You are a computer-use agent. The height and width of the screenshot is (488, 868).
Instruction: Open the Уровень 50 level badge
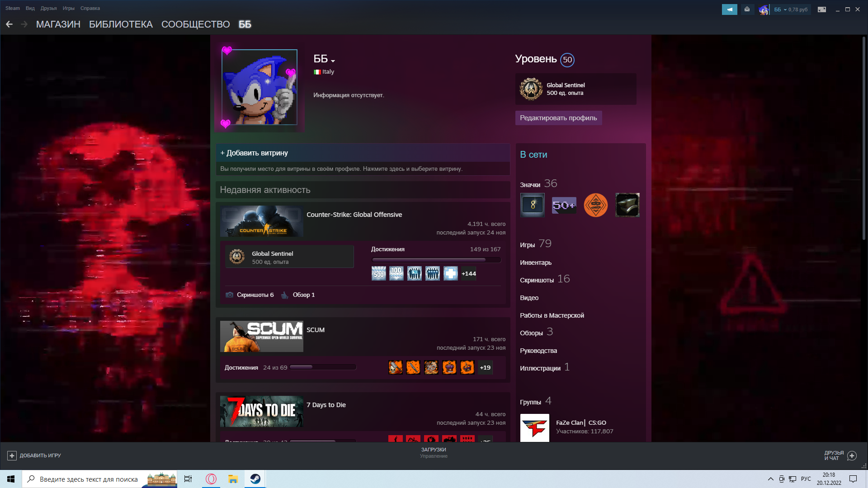click(567, 60)
